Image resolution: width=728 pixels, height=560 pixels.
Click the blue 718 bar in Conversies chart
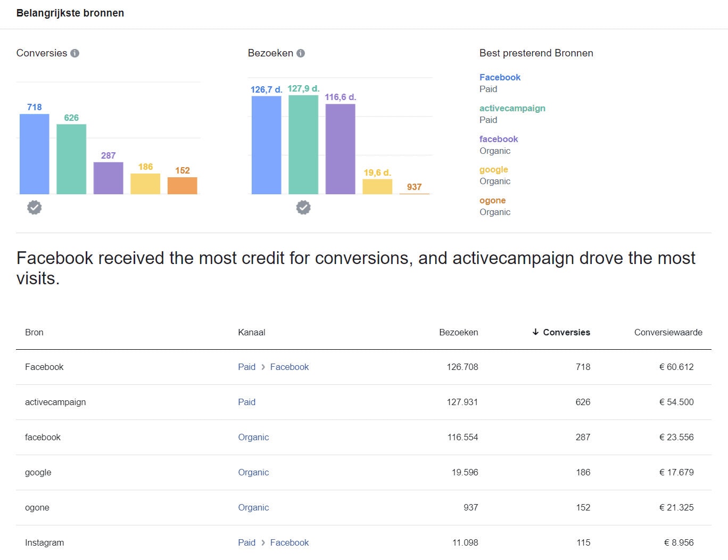click(x=35, y=154)
